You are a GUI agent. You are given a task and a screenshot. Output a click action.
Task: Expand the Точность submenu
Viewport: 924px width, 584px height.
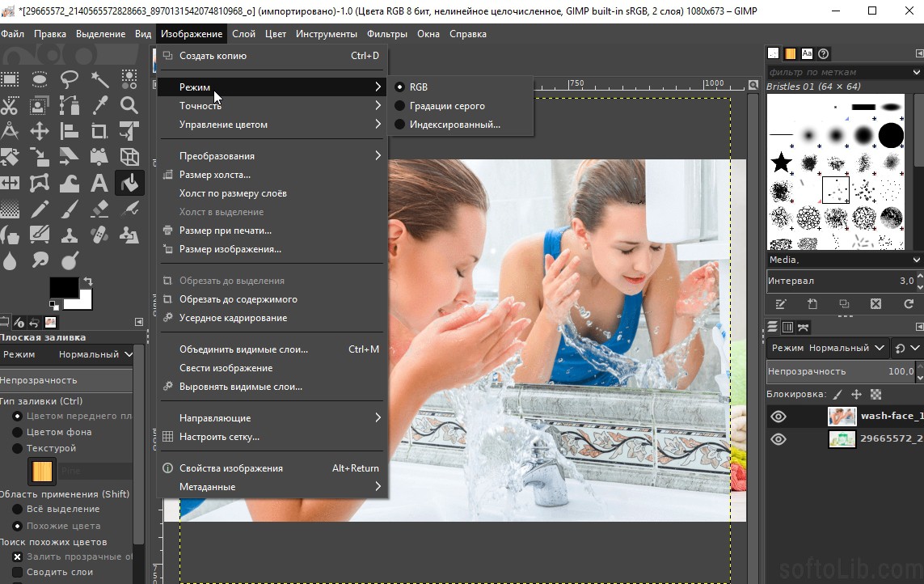pos(272,106)
